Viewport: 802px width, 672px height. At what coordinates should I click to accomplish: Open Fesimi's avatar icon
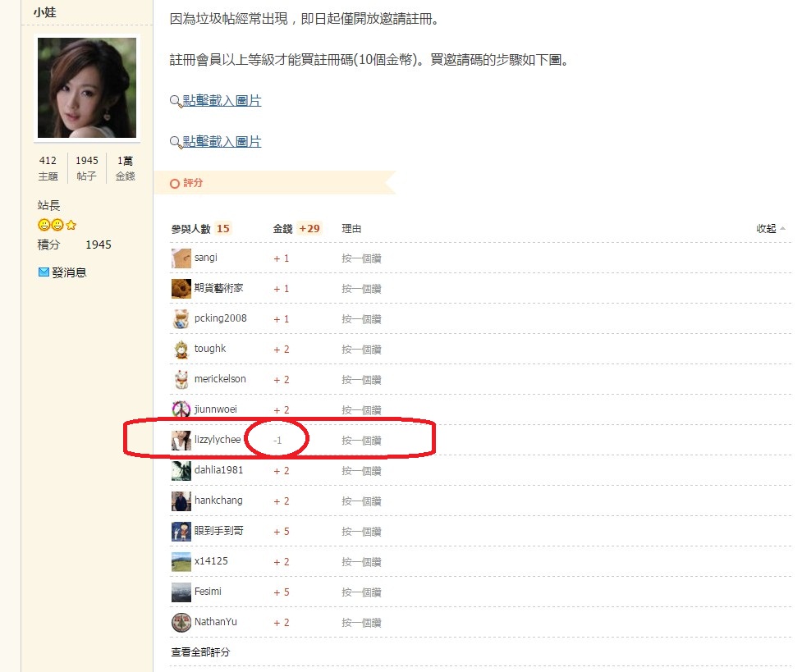(181, 592)
